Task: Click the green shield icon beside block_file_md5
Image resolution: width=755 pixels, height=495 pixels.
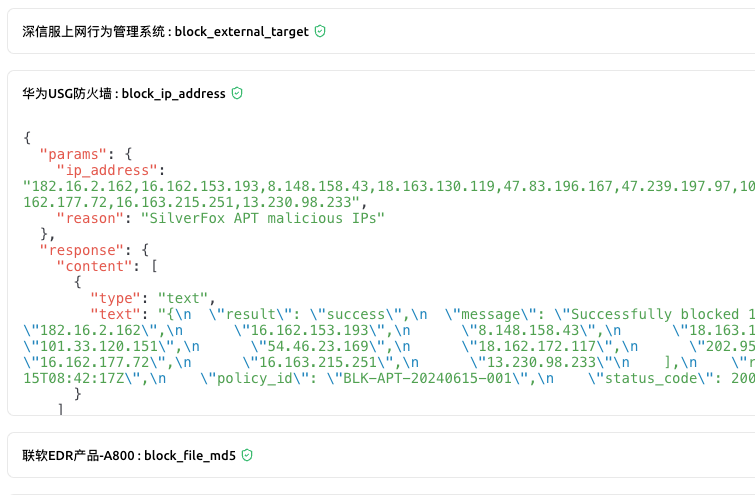Action: [247, 455]
